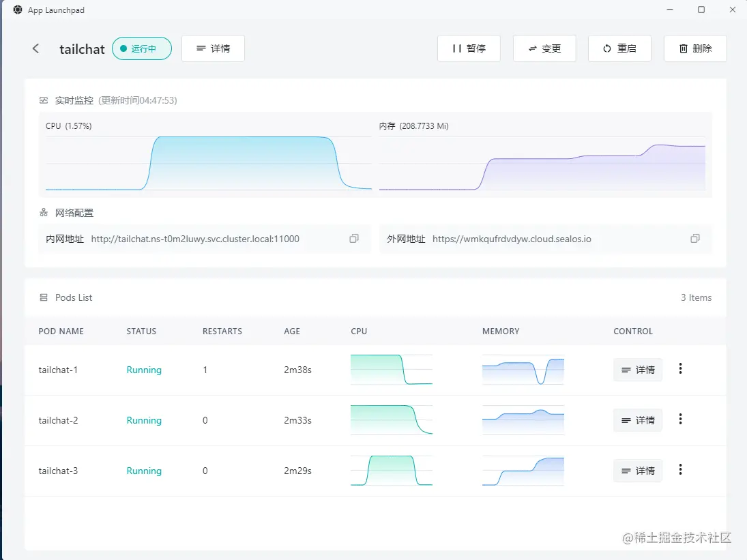Select the tailchat-1 pod name

click(58, 370)
